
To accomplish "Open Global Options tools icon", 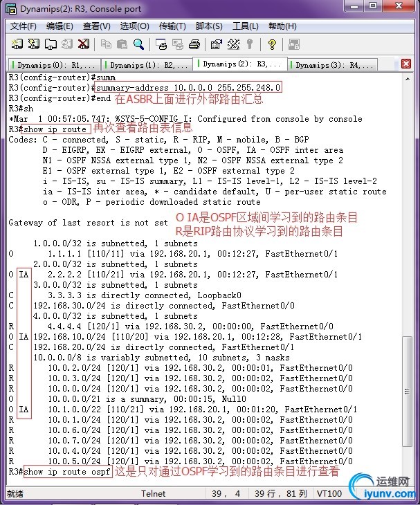I will (x=233, y=44).
